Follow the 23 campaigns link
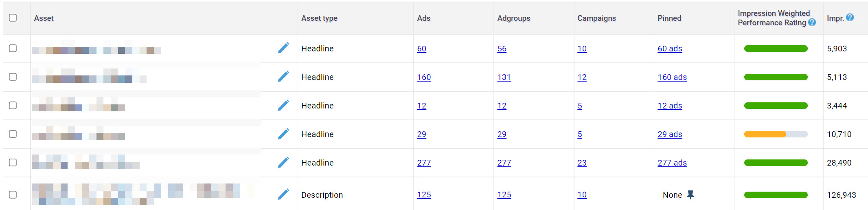The image size is (868, 210). (x=582, y=163)
